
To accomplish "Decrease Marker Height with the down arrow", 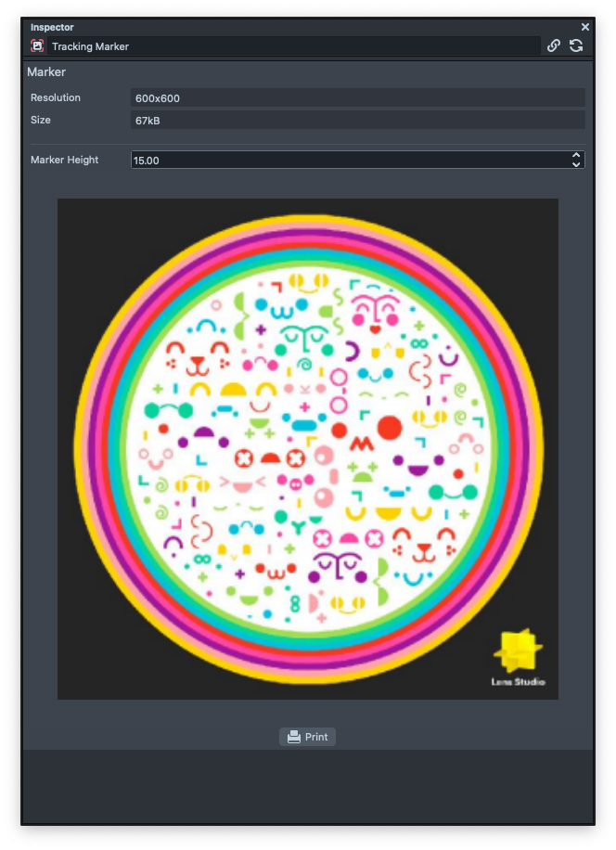I will [x=576, y=164].
